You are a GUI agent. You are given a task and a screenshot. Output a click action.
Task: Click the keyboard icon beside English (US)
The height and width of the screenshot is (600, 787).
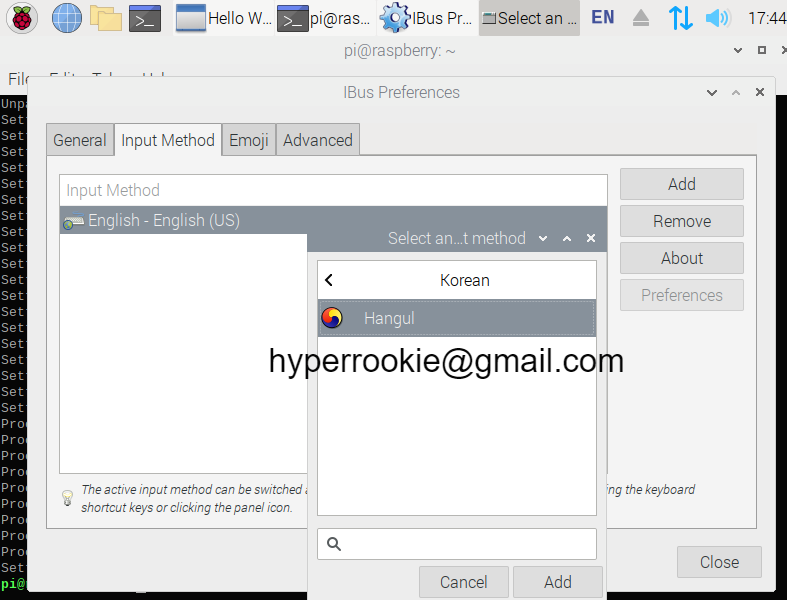[x=73, y=221]
